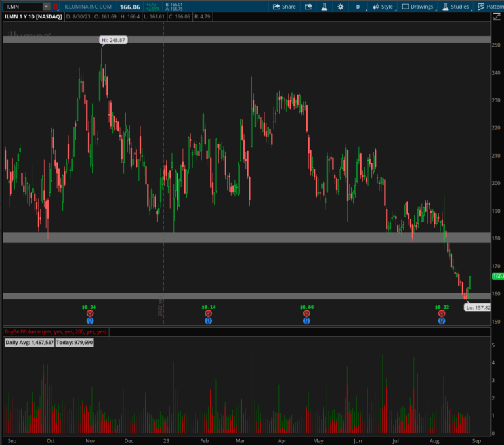The height and width of the screenshot is (445, 504).
Task: Click the blue lightbulb icon below $0.34
Action: point(90,320)
